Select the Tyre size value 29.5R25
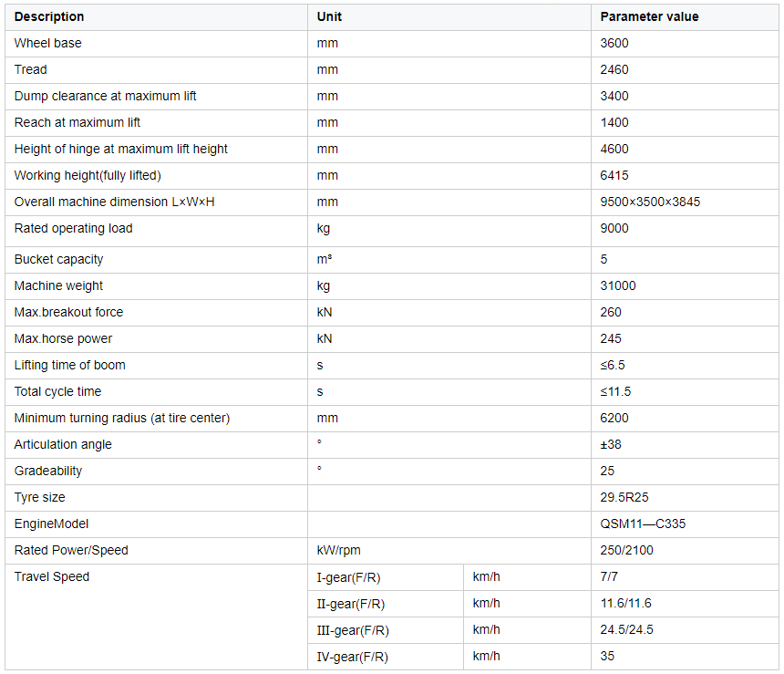The height and width of the screenshot is (674, 784). (624, 498)
